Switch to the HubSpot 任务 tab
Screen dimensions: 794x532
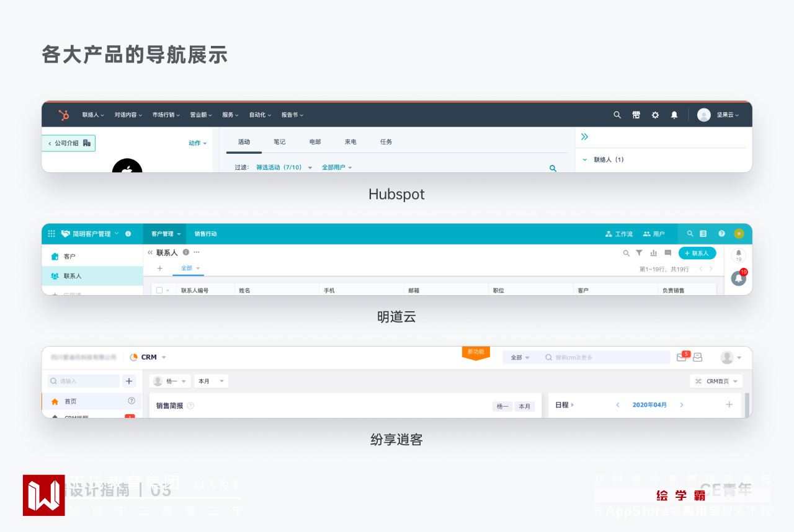(x=386, y=142)
